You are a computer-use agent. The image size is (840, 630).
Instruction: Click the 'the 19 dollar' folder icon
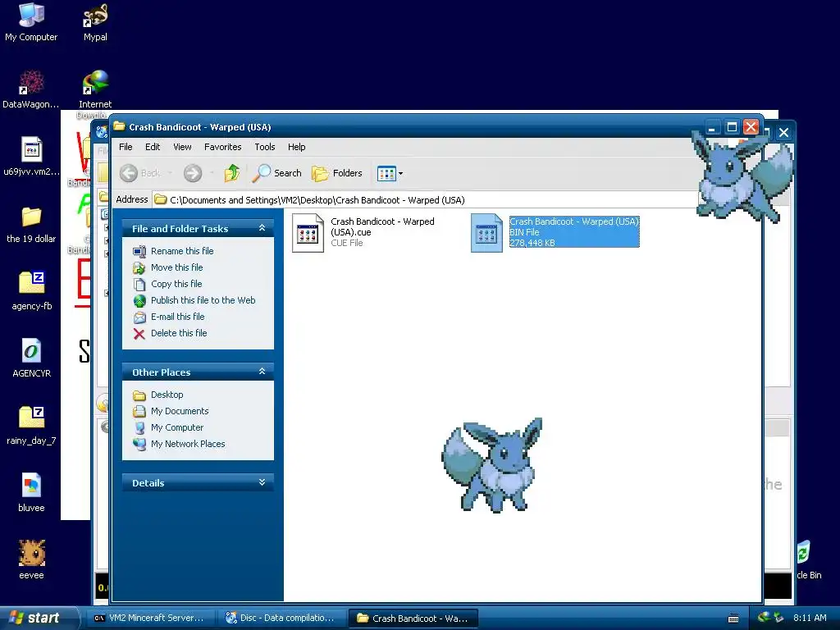(x=32, y=217)
